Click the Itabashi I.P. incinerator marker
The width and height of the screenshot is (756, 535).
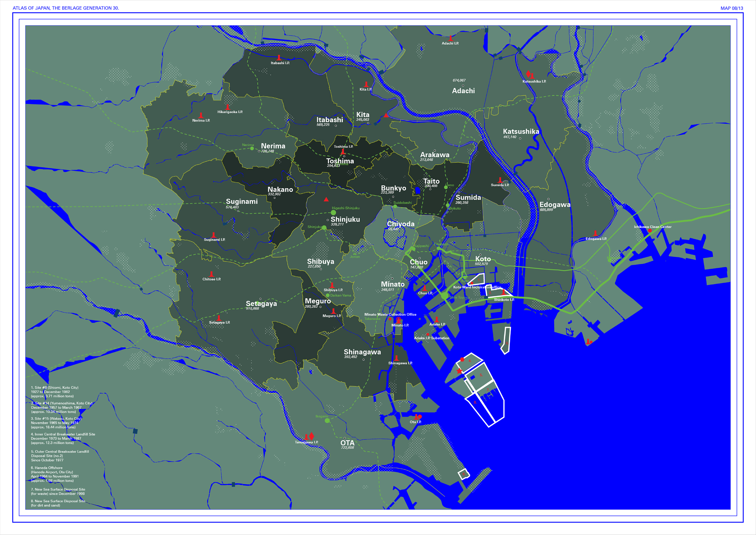click(x=279, y=58)
